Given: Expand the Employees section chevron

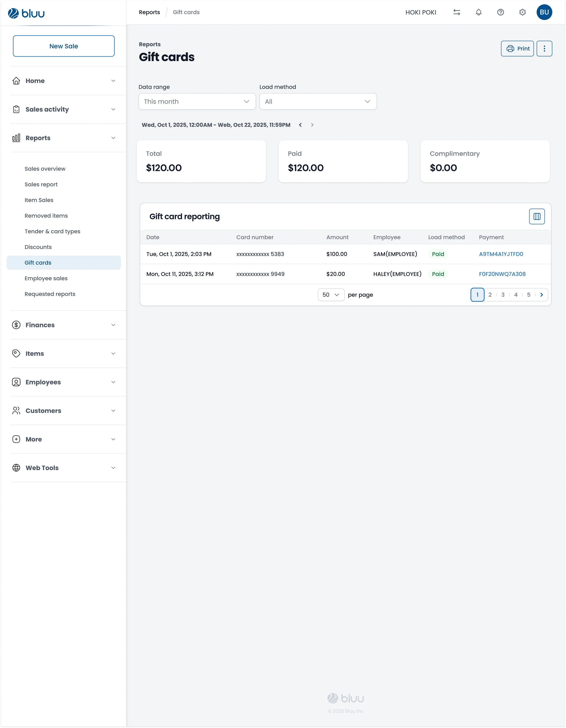Looking at the screenshot, I should [113, 382].
